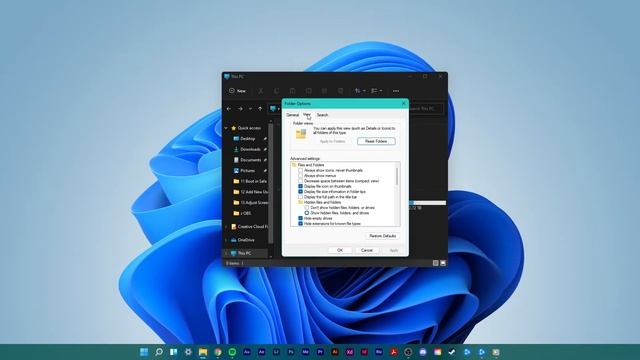The image size is (640, 360).
Task: Click the Restore Defaults button
Action: pos(382,236)
